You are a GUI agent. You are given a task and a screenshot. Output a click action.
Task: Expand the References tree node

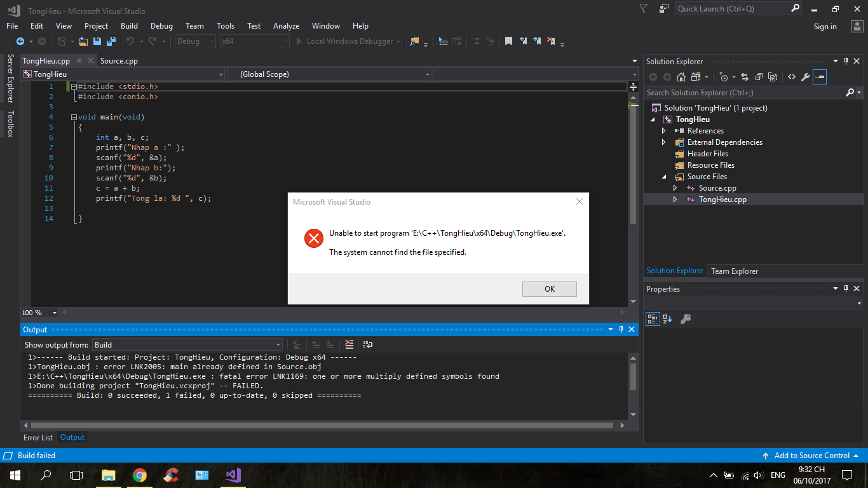click(664, 131)
